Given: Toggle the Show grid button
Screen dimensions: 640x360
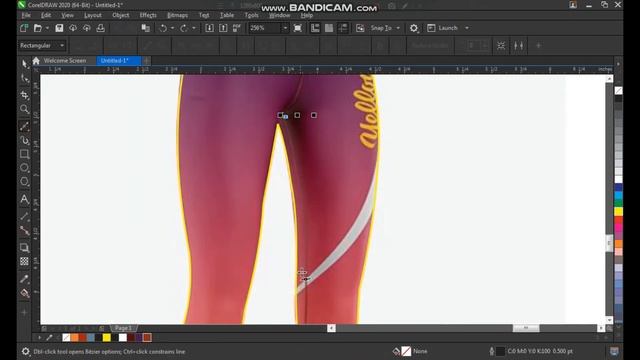Looking at the screenshot, I should coord(329,28).
